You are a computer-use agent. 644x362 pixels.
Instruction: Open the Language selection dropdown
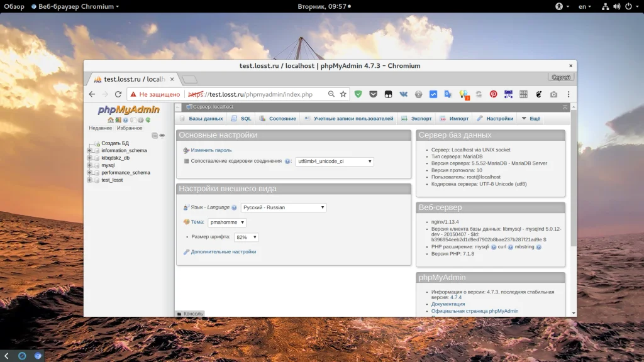point(284,207)
